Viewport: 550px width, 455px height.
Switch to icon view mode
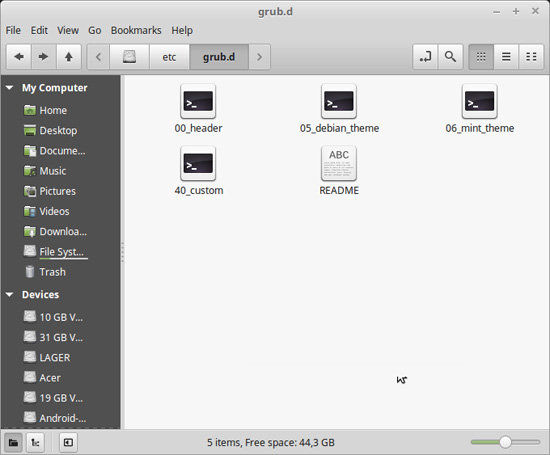[481, 57]
